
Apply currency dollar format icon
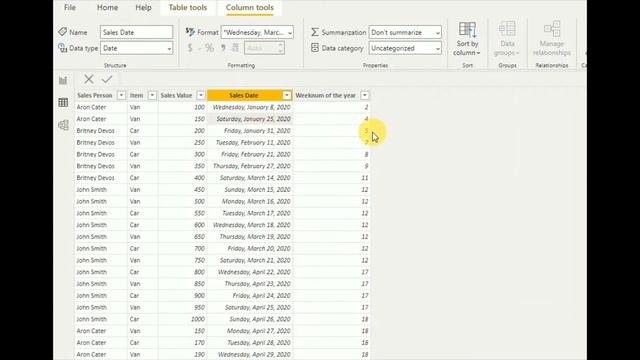pos(190,48)
